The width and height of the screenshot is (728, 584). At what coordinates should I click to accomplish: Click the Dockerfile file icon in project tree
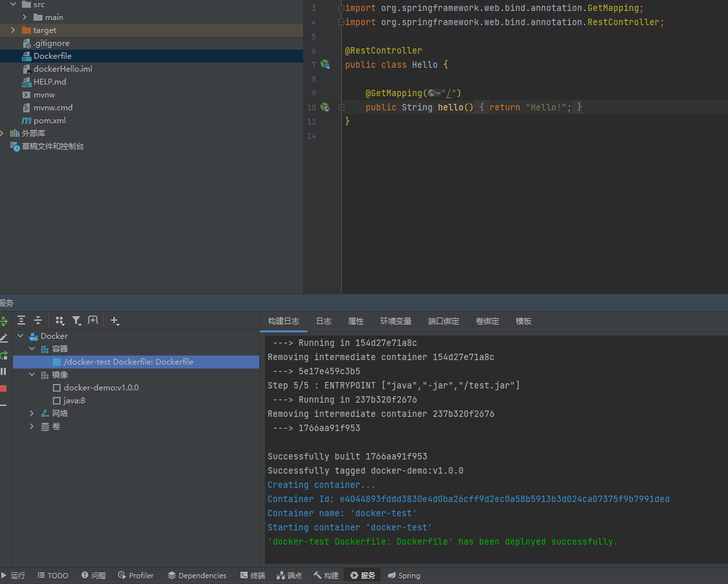point(26,56)
